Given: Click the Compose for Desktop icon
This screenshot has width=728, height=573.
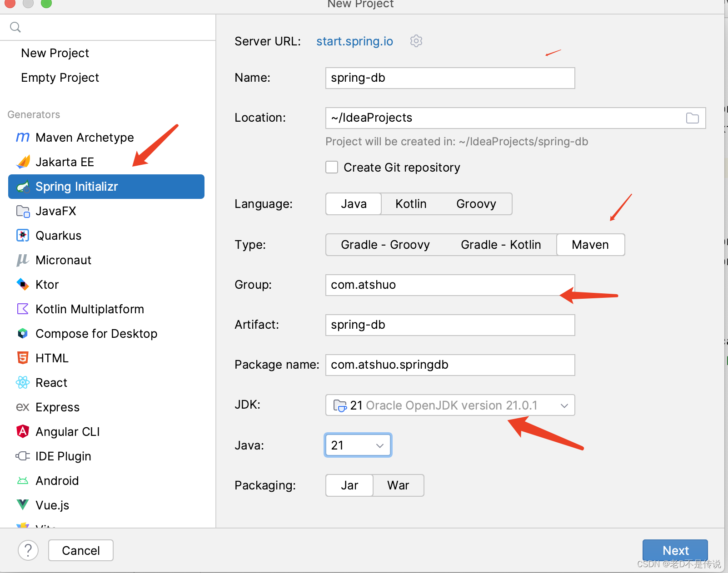Looking at the screenshot, I should (x=23, y=333).
